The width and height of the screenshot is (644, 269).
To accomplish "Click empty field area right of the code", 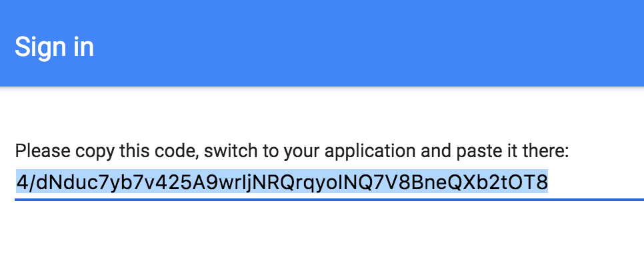I will (595, 182).
